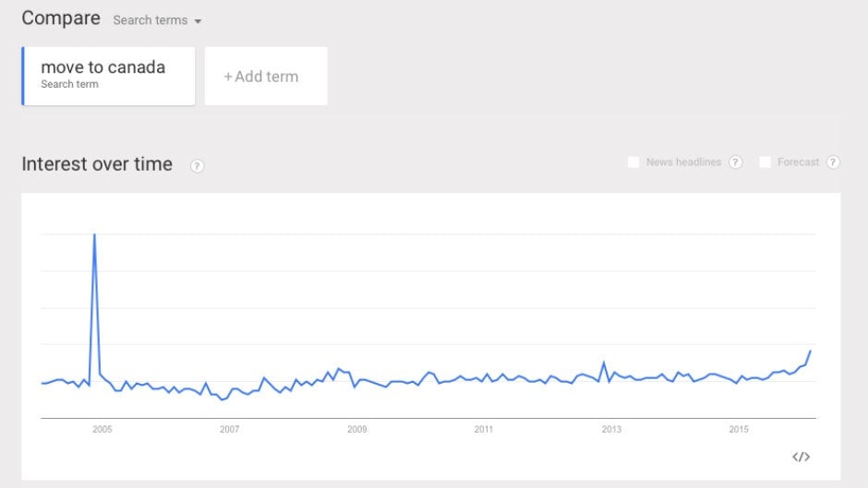Select the move to canada term box
Viewport: 868px width, 488px height.
[x=109, y=77]
